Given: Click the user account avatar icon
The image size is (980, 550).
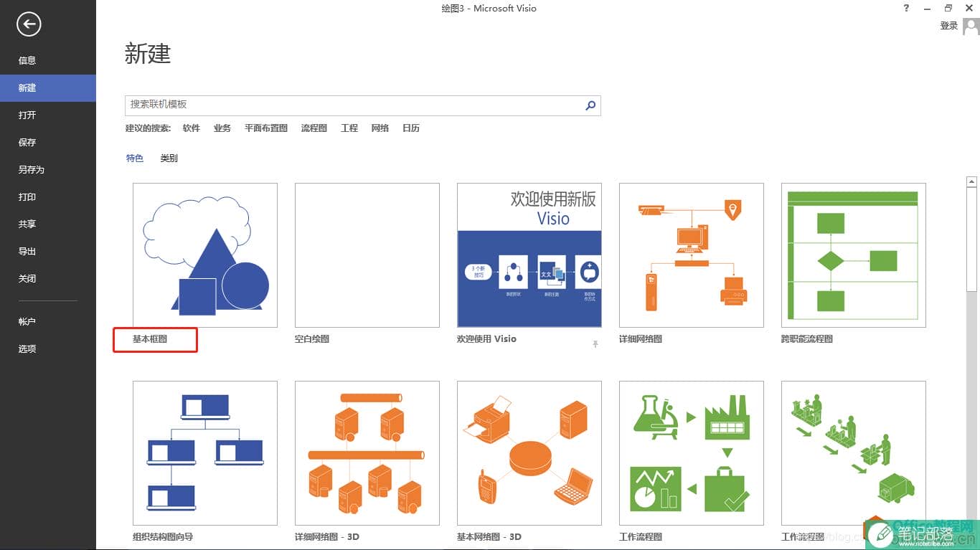Looking at the screenshot, I should [971, 27].
